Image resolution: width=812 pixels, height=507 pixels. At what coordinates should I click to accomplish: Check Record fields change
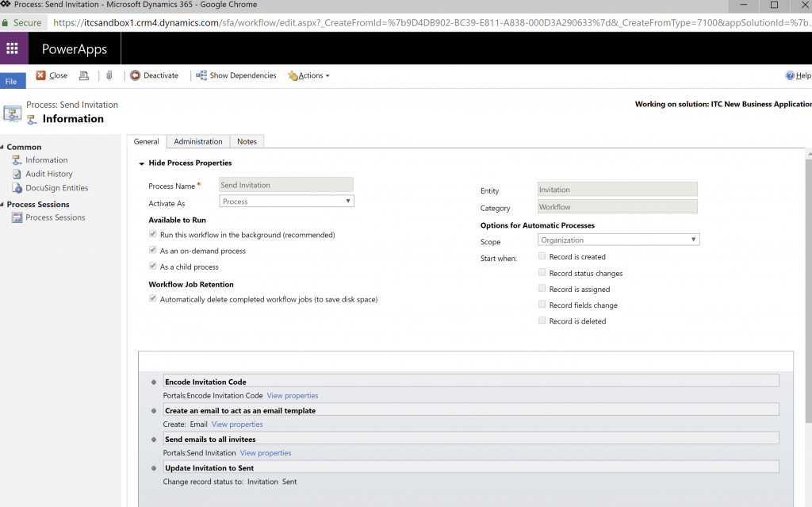[542, 305]
